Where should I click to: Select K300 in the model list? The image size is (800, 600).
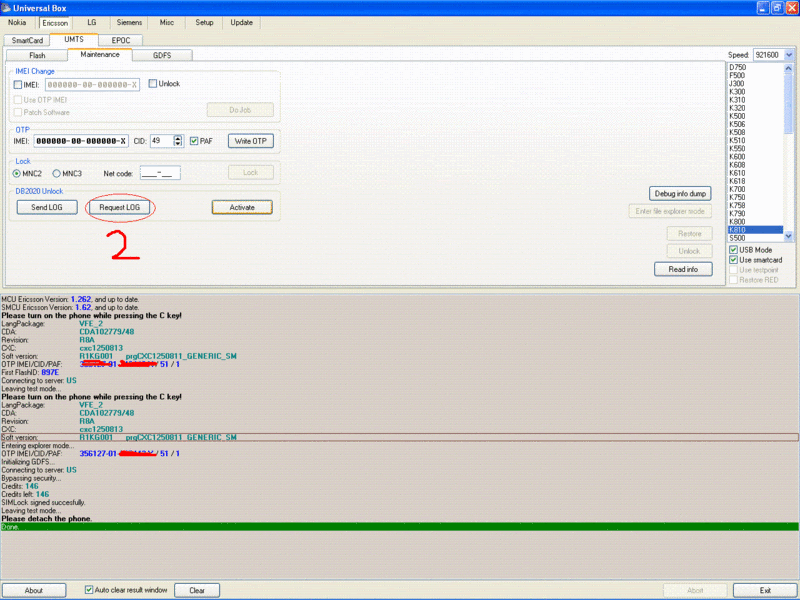(x=755, y=92)
